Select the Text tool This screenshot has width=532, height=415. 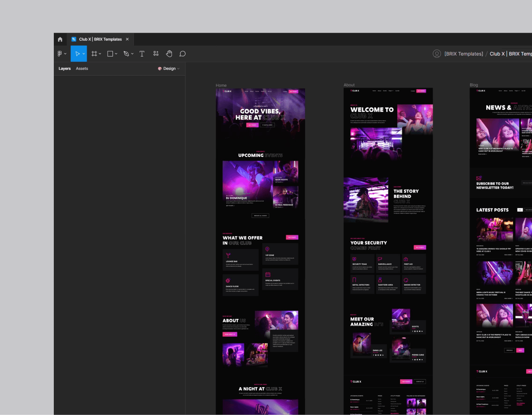pyautogui.click(x=142, y=54)
